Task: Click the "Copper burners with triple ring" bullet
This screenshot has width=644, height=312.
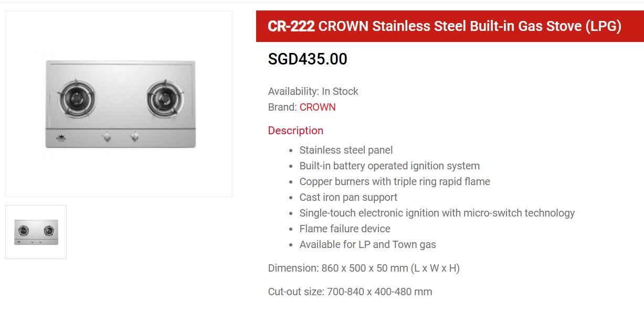Action: click(x=394, y=181)
